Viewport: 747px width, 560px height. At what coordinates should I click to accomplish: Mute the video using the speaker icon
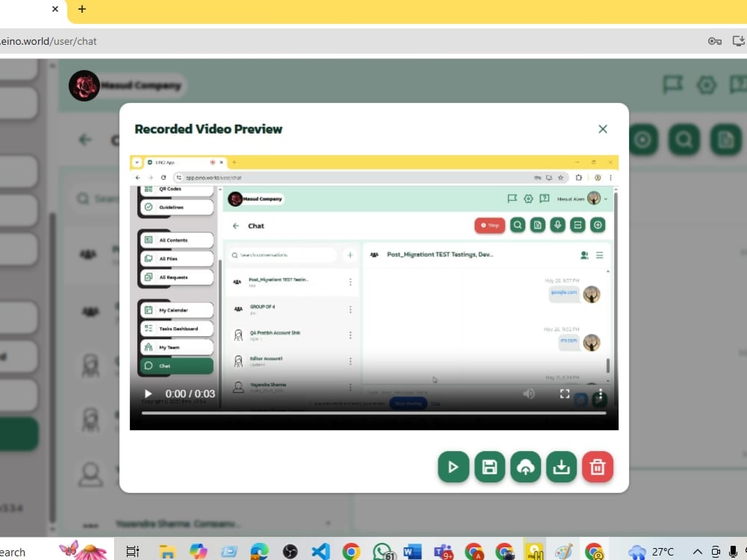[x=528, y=393]
